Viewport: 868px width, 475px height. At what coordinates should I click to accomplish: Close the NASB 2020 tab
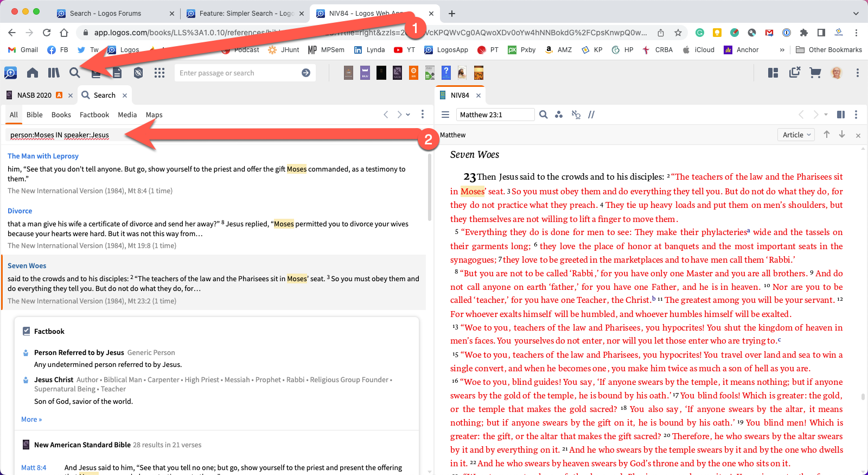tap(71, 96)
